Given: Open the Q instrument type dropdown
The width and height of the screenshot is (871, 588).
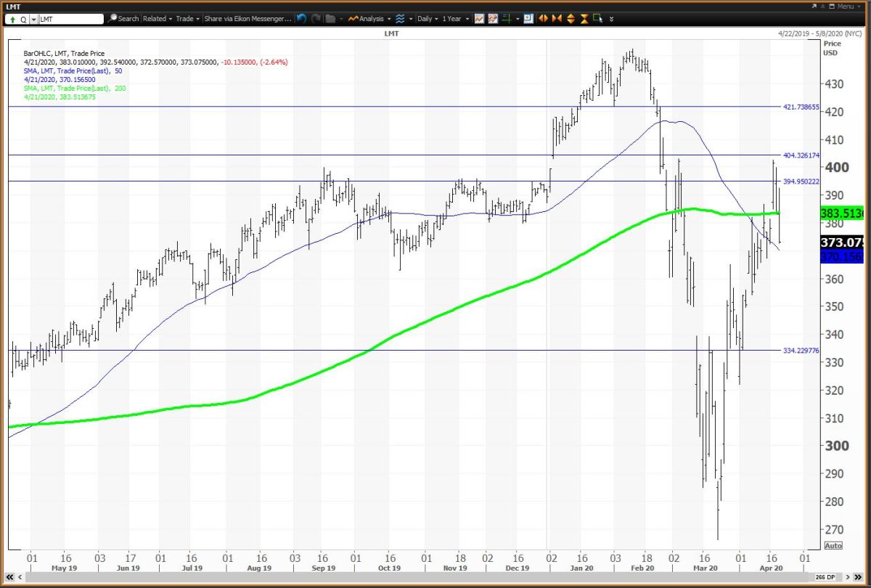Looking at the screenshot, I should [33, 19].
